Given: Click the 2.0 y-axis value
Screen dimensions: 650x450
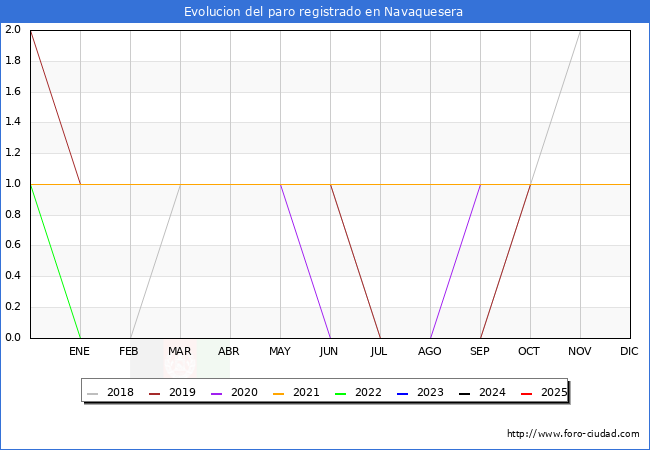Looking at the screenshot, I should 13,29.
